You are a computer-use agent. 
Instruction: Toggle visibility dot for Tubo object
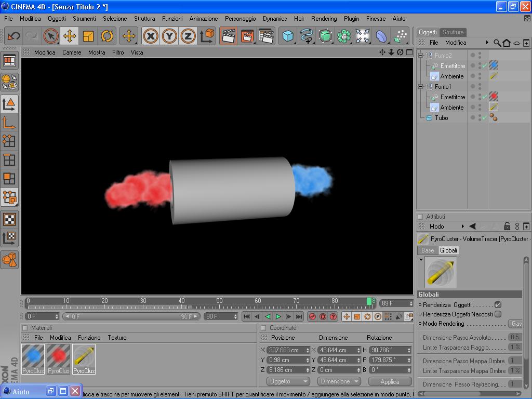coord(473,117)
